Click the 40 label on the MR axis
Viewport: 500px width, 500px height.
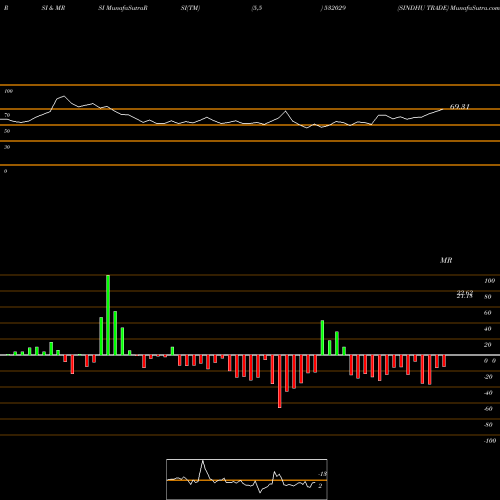pyautogui.click(x=488, y=329)
